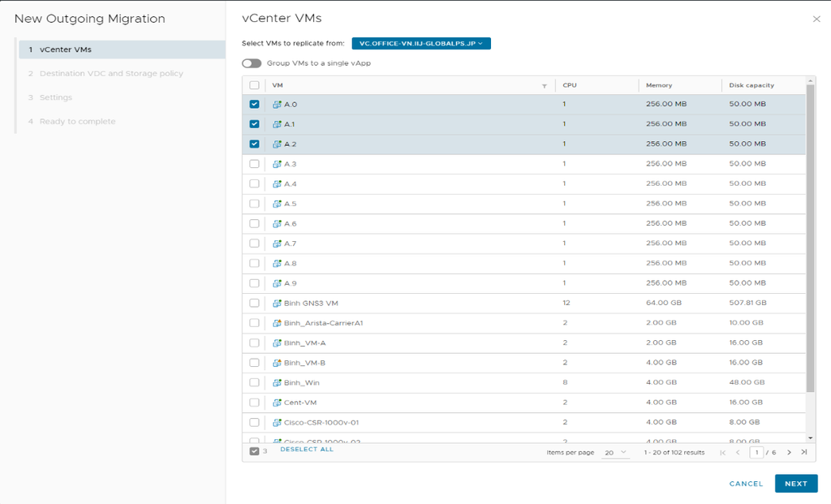Select step 1 vCenter VMs in wizard
This screenshot has height=504, width=831.
[x=121, y=50]
